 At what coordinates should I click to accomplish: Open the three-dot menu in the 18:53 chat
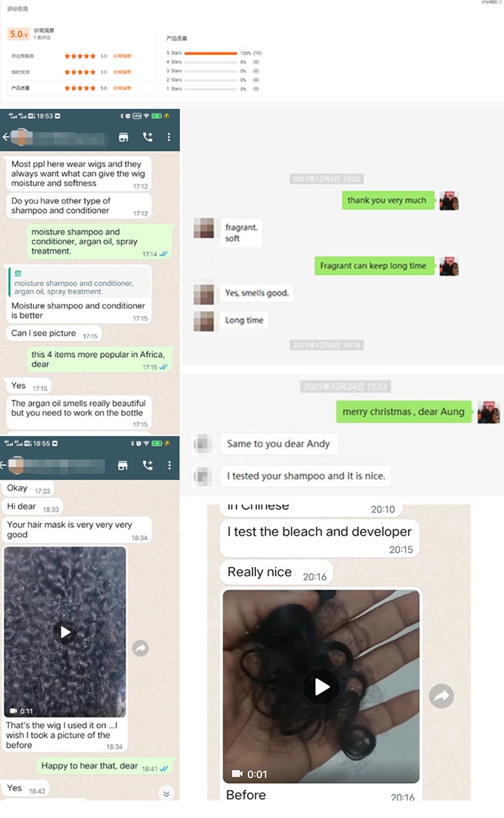169,137
